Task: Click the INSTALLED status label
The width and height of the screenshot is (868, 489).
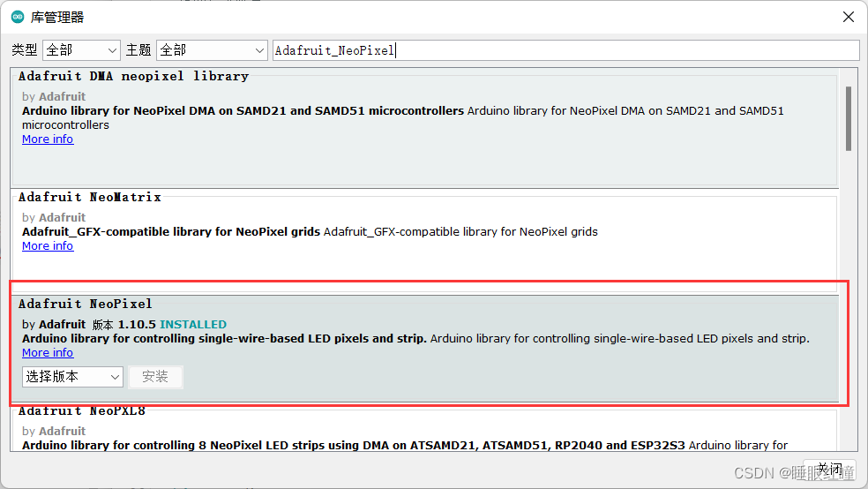Action: [193, 325]
